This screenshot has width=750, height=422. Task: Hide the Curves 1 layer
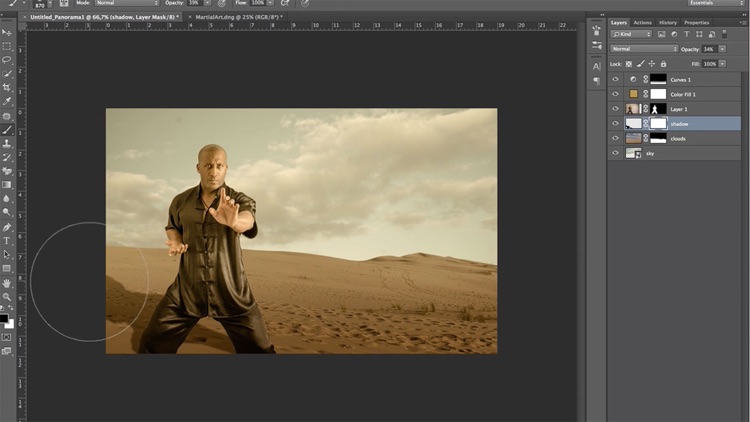(615, 79)
